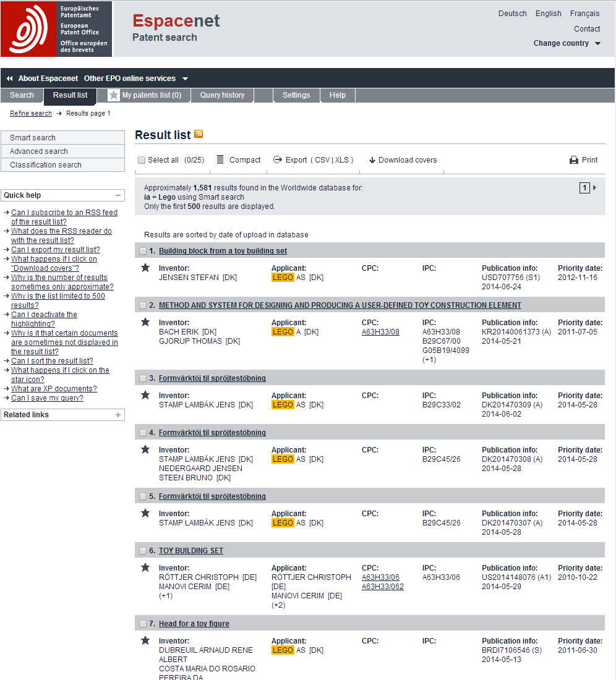The height and width of the screenshot is (680, 616).
Task: Expand the Related links panel
Action: pos(118,415)
